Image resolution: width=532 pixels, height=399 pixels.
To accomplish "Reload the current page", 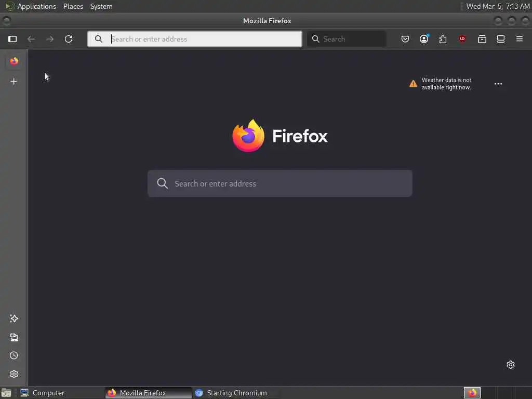I will click(69, 39).
